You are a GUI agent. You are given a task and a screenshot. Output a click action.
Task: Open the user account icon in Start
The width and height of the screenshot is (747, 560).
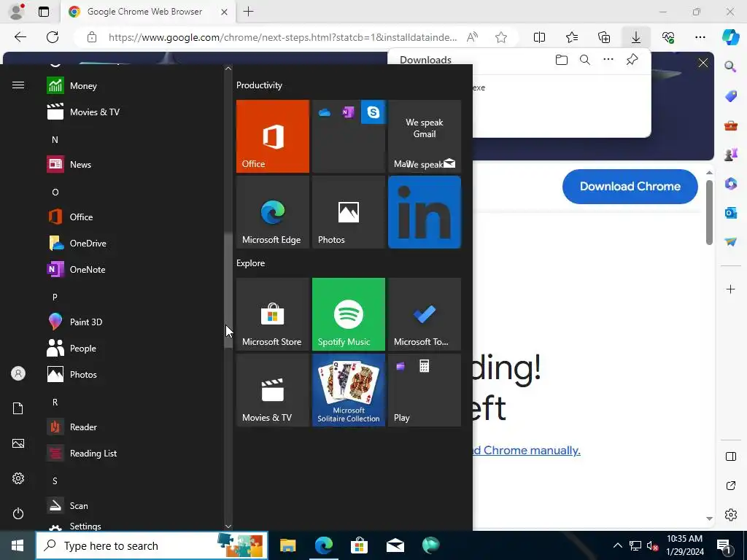pos(18,373)
